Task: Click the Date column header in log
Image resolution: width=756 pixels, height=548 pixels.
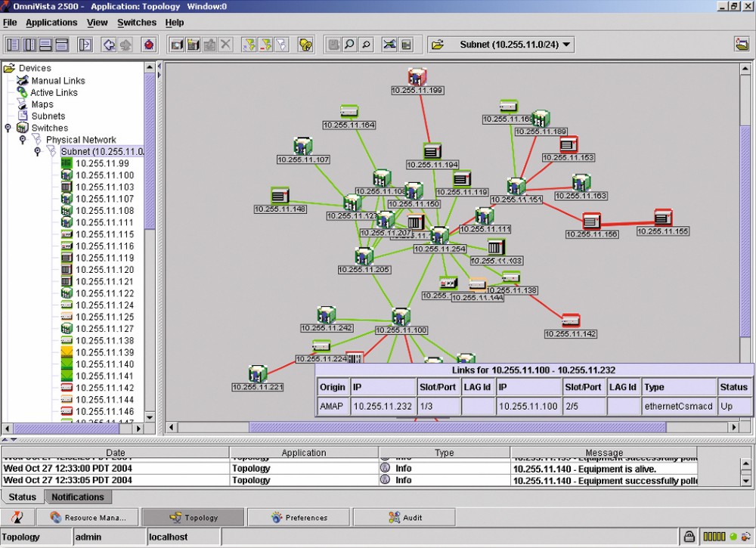Action: pyautogui.click(x=115, y=453)
